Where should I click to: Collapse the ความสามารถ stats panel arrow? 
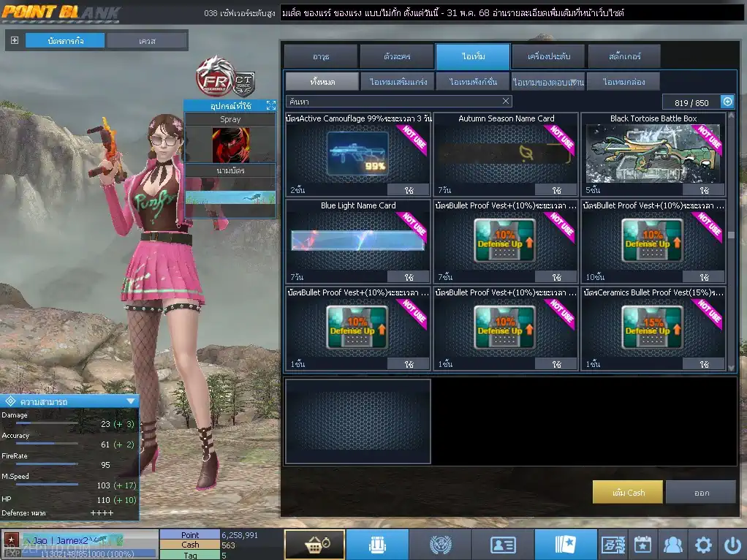pos(131,401)
